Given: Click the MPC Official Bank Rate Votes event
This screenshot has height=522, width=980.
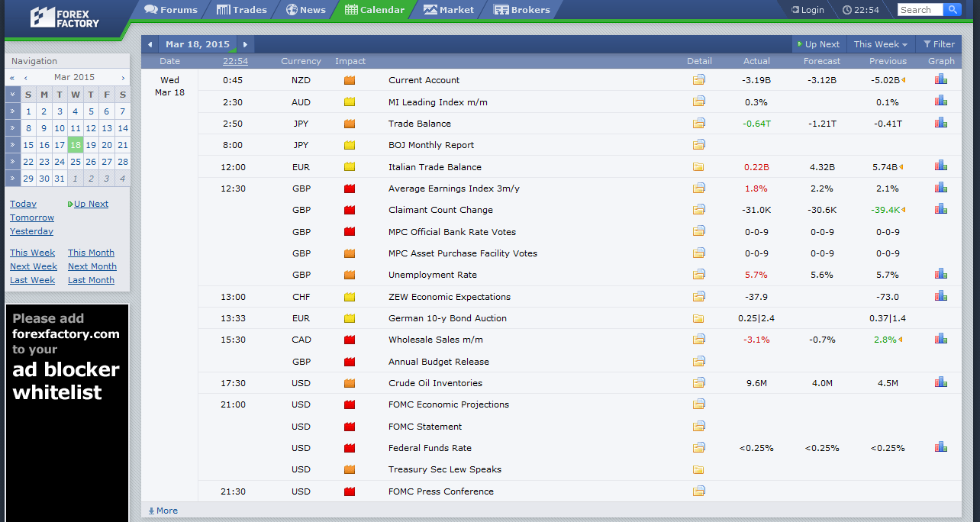Looking at the screenshot, I should pyautogui.click(x=452, y=232).
